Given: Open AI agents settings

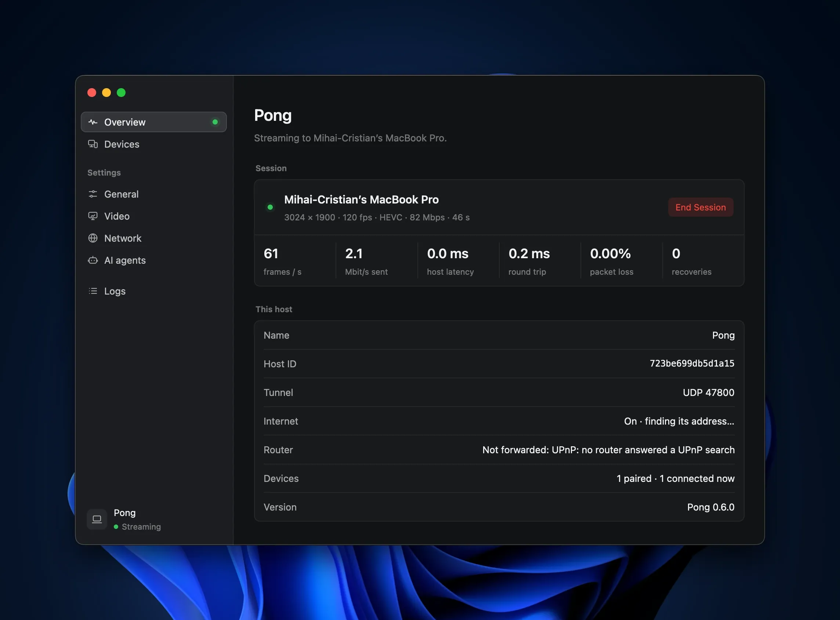Looking at the screenshot, I should click(154, 260).
